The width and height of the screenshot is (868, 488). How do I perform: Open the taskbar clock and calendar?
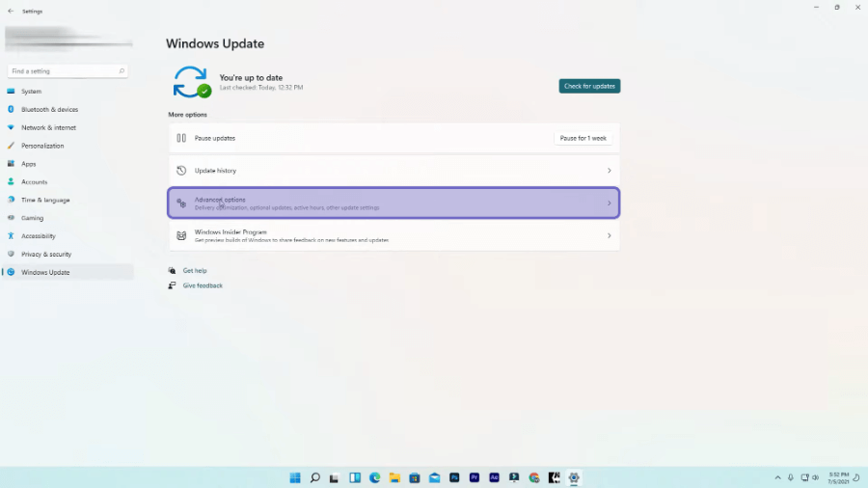click(838, 478)
